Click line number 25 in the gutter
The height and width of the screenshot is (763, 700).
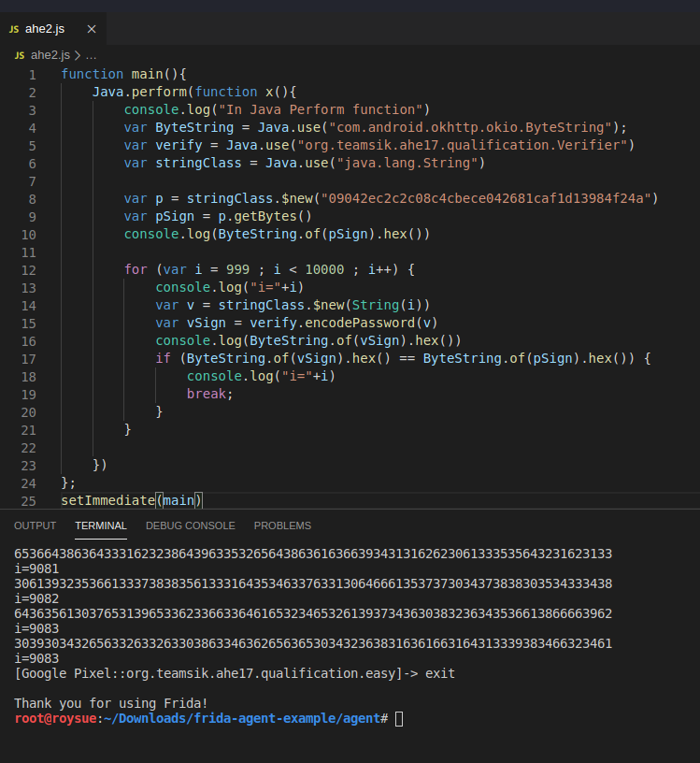tap(32, 500)
